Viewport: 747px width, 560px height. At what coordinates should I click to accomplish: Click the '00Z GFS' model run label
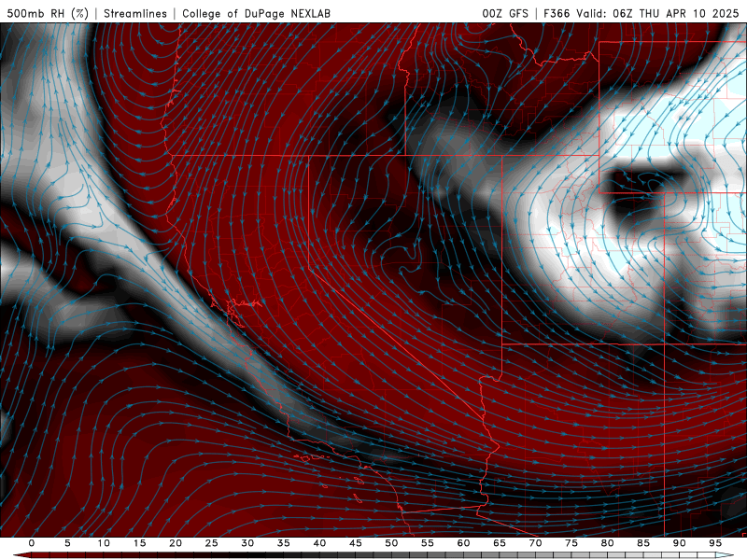click(x=505, y=13)
